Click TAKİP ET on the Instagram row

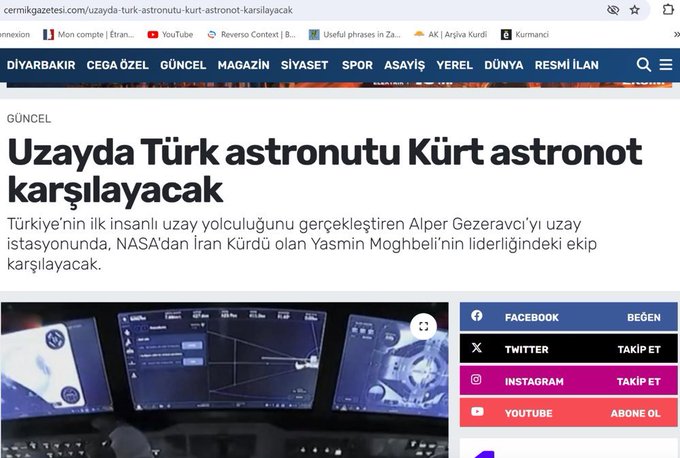click(x=638, y=382)
